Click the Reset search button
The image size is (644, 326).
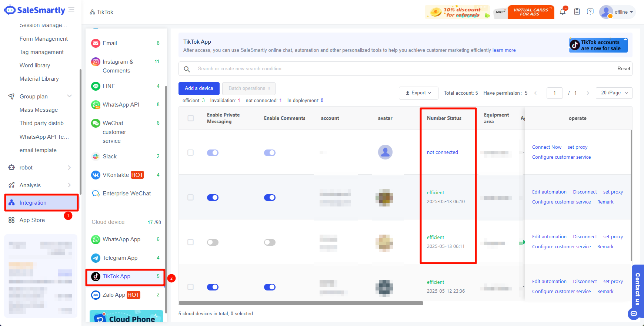click(x=624, y=69)
